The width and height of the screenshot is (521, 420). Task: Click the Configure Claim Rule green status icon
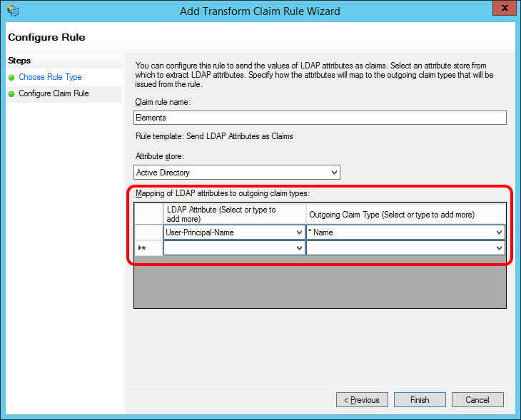pos(11,94)
